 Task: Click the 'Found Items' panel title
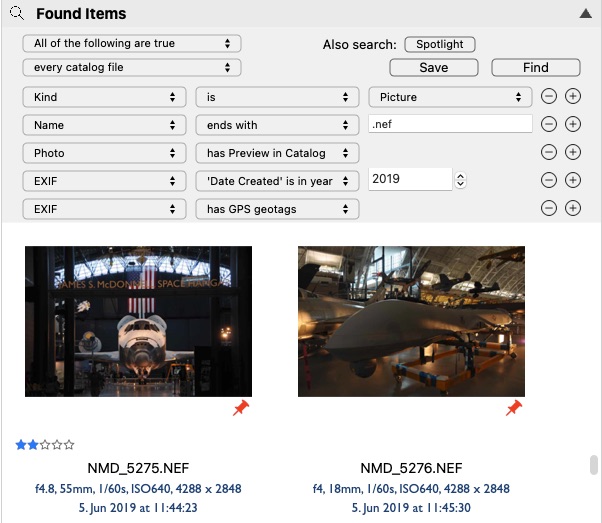[81, 14]
